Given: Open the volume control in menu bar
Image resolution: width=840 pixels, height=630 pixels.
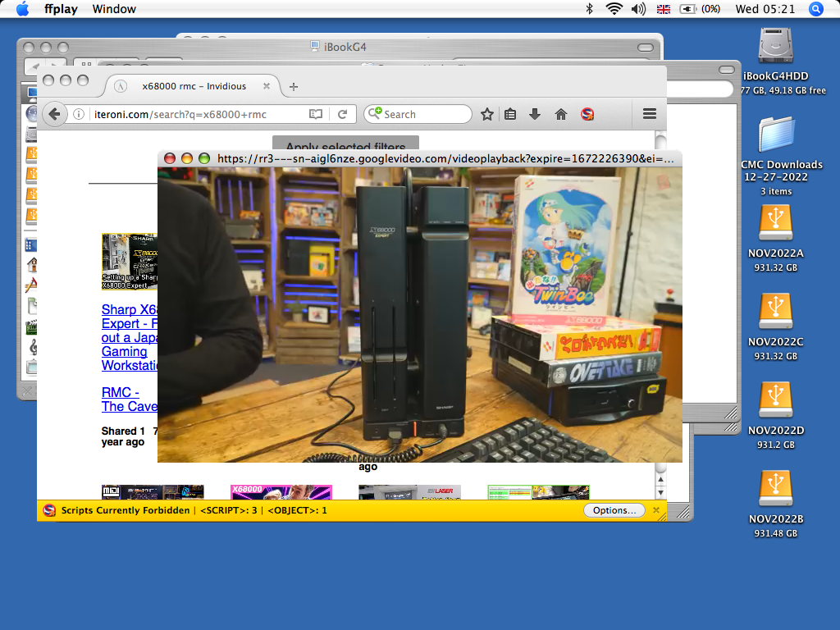Looking at the screenshot, I should (638, 9).
